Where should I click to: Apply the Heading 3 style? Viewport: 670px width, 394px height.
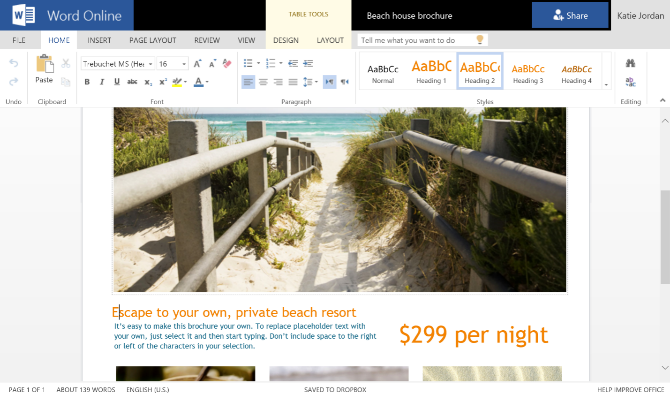click(x=528, y=71)
